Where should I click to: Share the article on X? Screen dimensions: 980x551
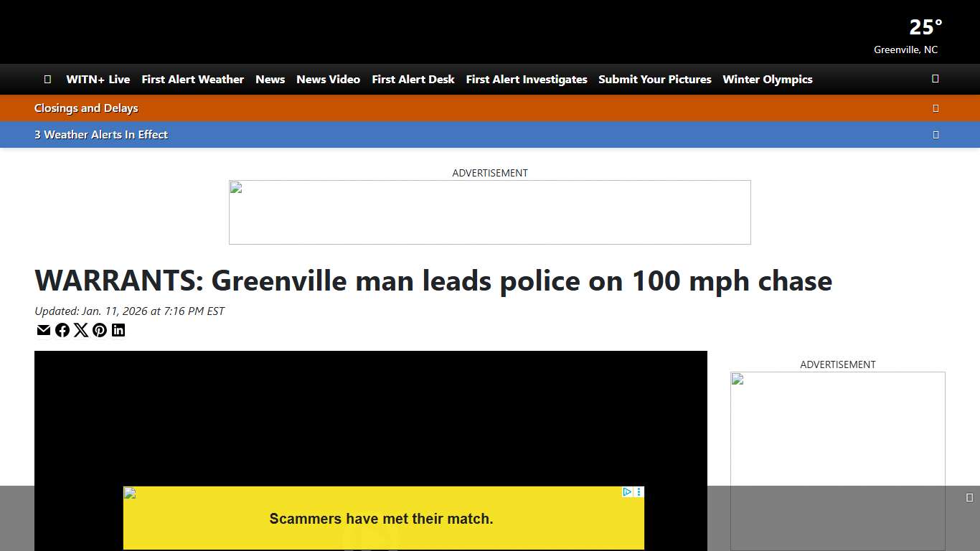pos(81,330)
